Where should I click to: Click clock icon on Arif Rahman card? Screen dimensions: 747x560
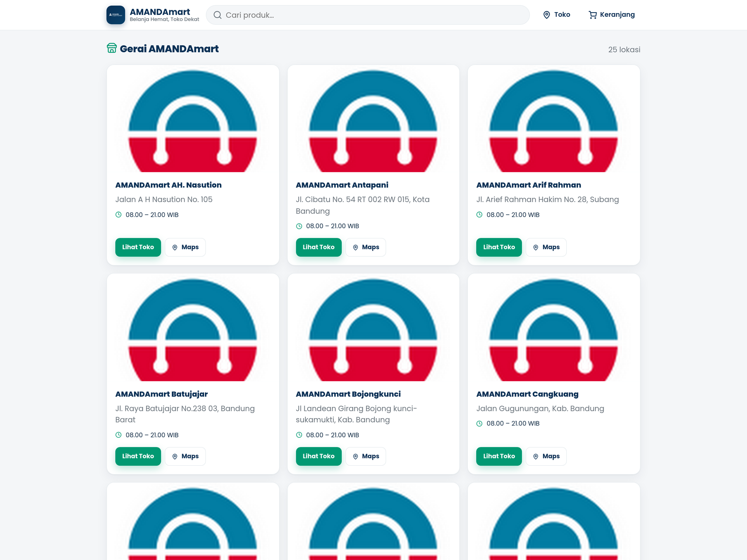pyautogui.click(x=479, y=215)
